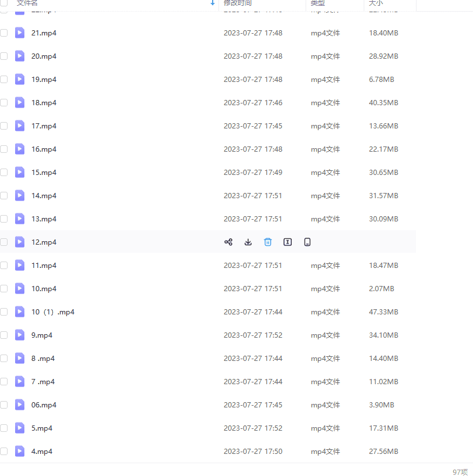The height and width of the screenshot is (476, 473).
Task: Click the share icon for 12.mp4
Action: click(228, 242)
